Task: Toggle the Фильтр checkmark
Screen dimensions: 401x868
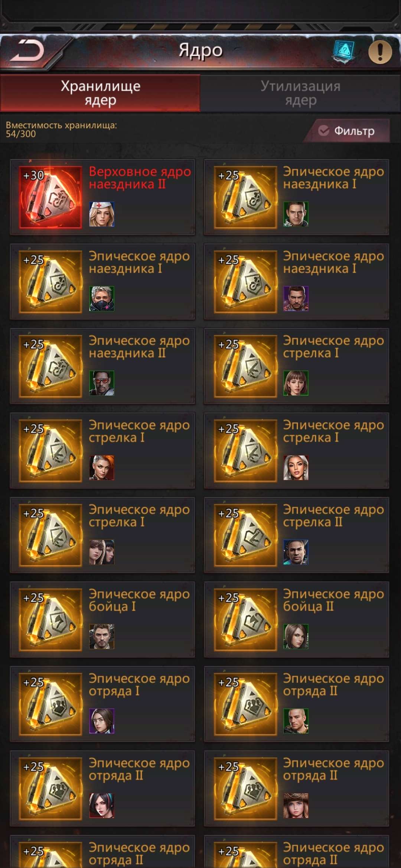Action: [x=324, y=131]
